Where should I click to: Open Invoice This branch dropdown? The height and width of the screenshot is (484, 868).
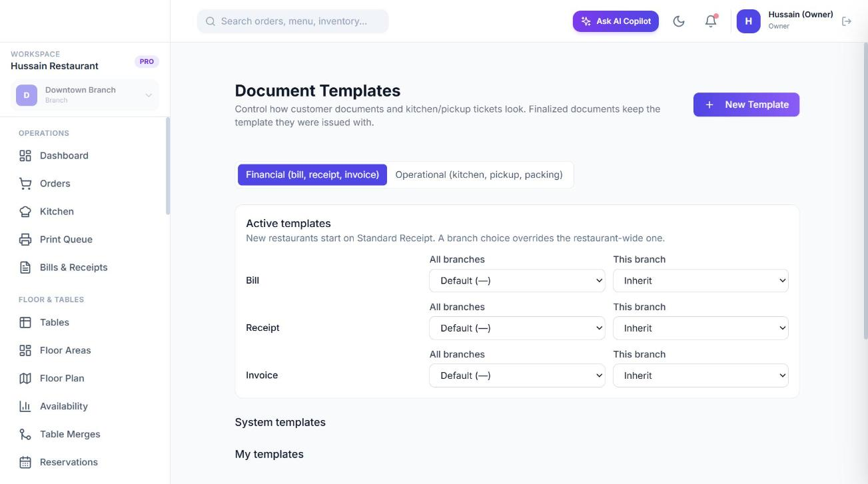click(701, 375)
